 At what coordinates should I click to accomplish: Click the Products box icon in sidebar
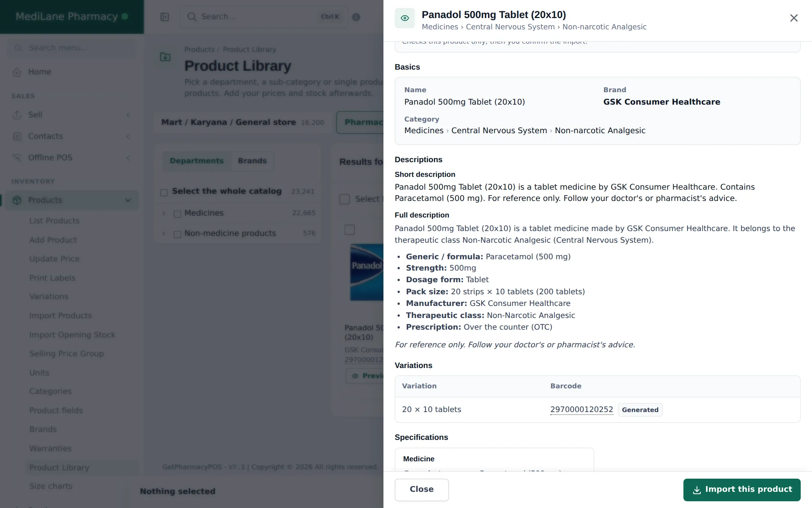(17, 200)
